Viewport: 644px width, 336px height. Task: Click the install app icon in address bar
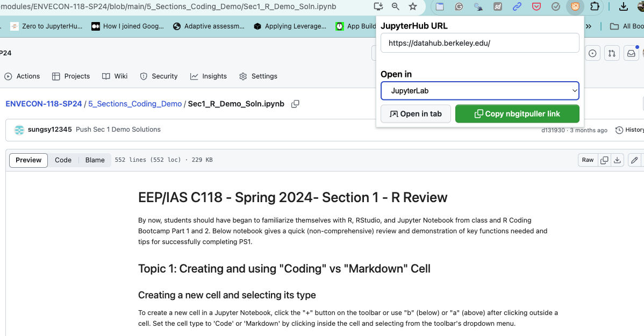click(x=378, y=6)
